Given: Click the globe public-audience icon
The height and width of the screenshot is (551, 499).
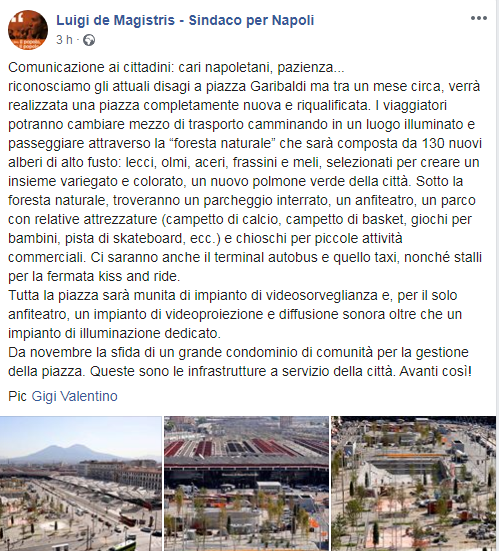Looking at the screenshot, I should pos(89,40).
